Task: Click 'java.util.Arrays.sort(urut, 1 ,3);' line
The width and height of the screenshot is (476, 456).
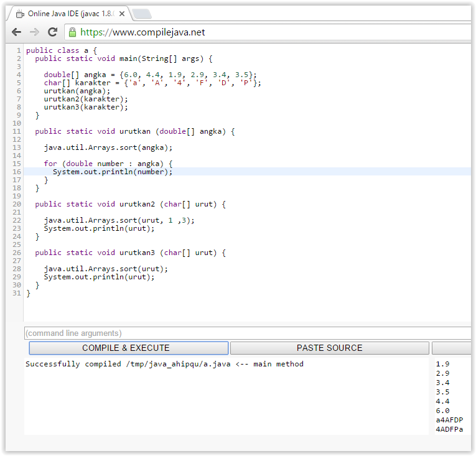Action: 119,220
